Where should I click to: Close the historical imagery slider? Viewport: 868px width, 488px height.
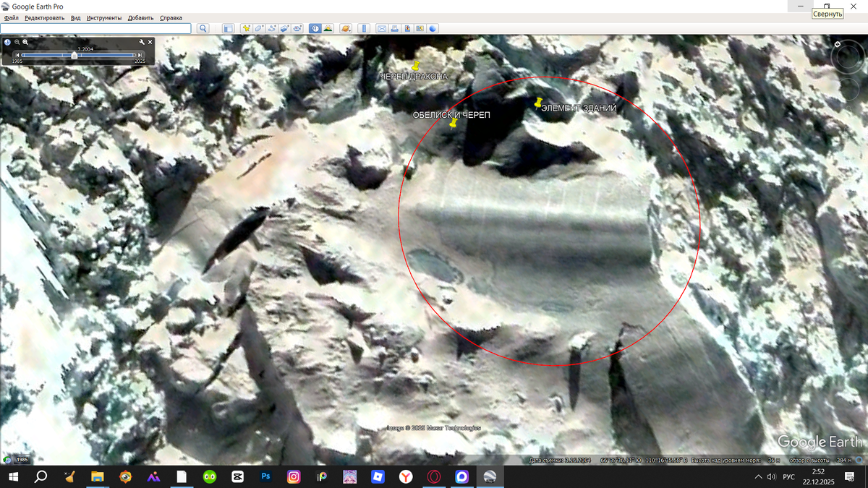pyautogui.click(x=150, y=42)
